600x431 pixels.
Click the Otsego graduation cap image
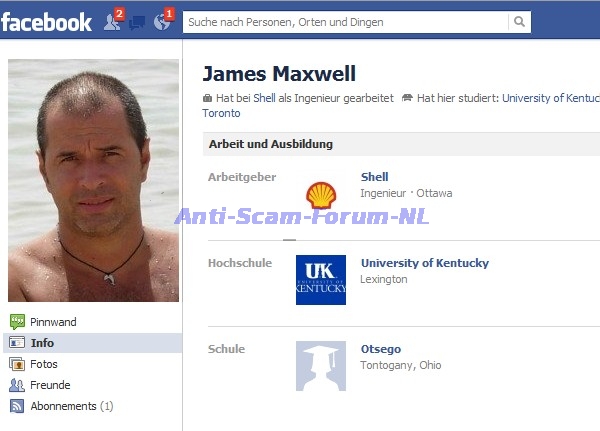[x=321, y=366]
